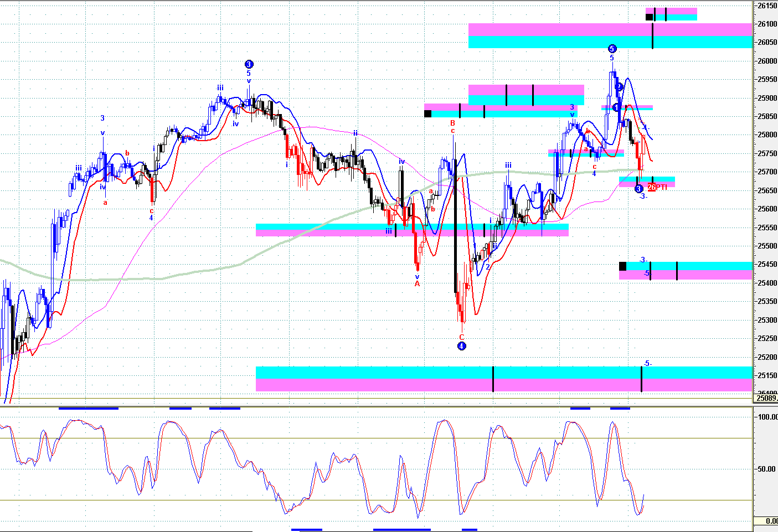Click the 26000 price axis label

[x=767, y=61]
